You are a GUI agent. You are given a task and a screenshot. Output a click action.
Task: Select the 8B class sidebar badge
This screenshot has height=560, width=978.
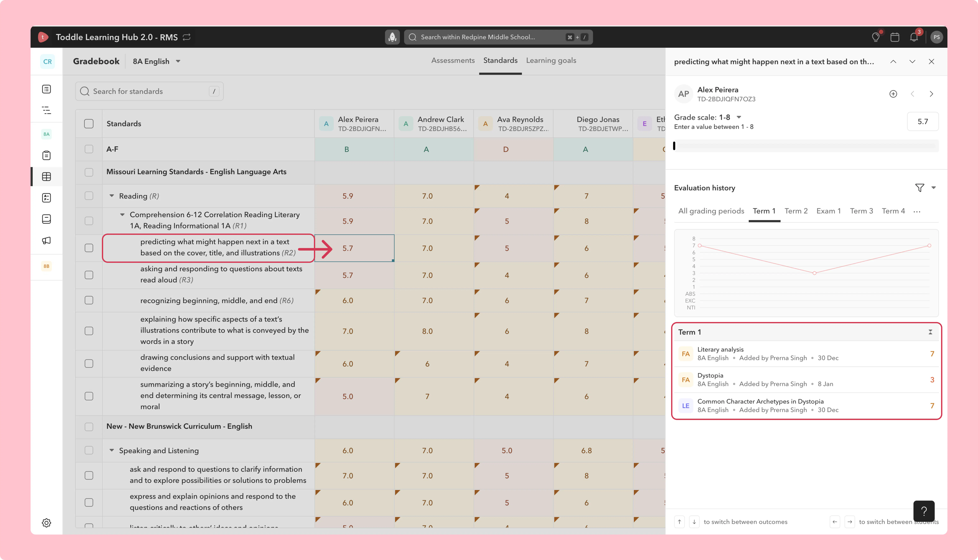(x=46, y=266)
